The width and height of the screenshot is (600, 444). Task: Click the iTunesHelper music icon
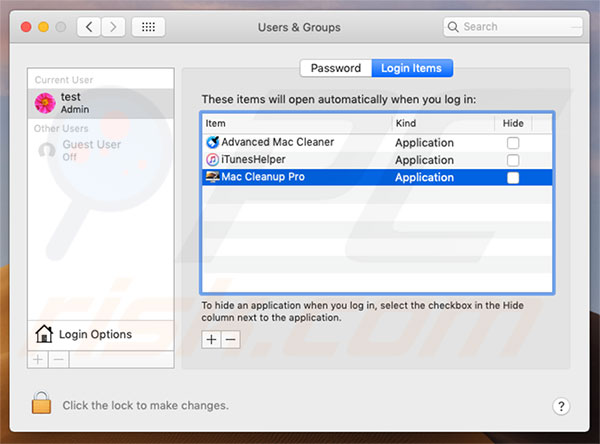tap(213, 159)
